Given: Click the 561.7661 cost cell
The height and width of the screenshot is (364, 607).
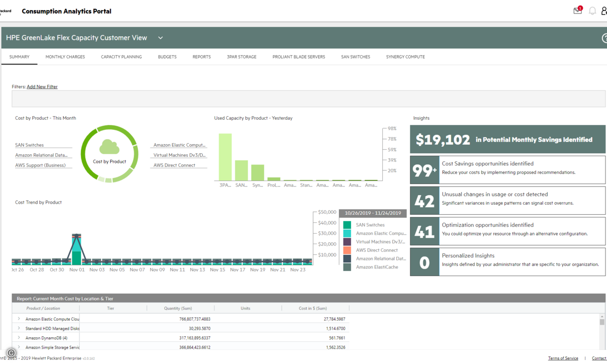Looking at the screenshot, I should click(x=337, y=338).
